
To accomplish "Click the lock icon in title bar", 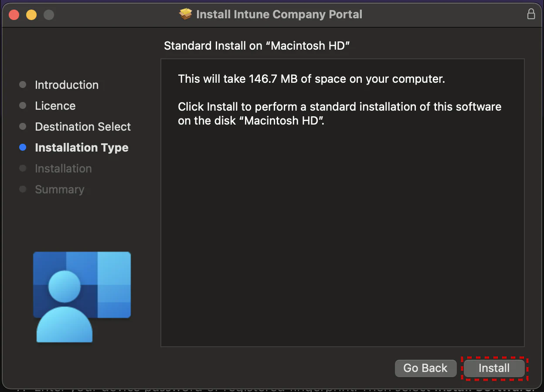I will tap(531, 14).
